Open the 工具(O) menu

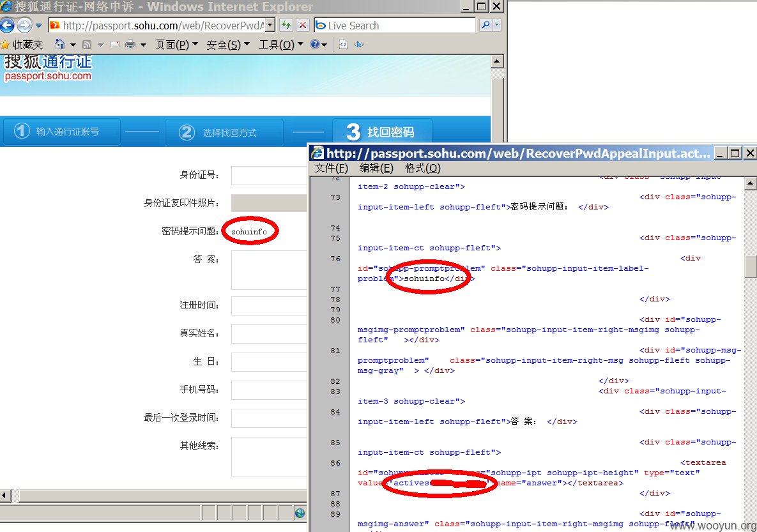coord(281,45)
